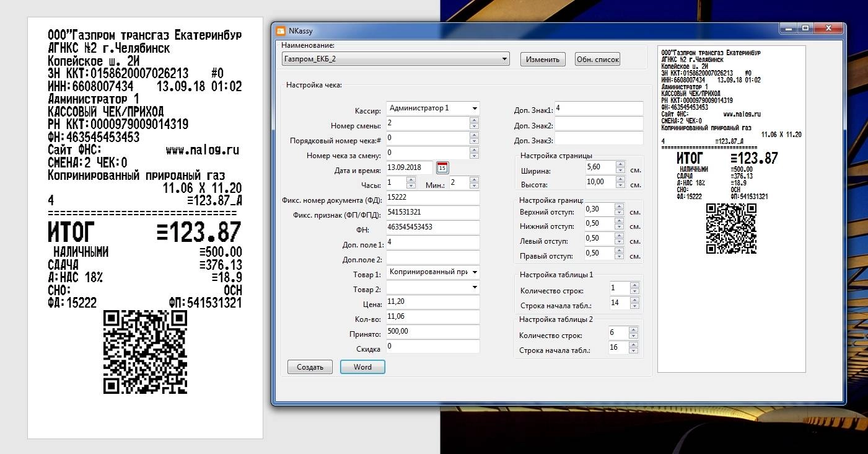Click the ИТОГ line on the large receipt
The image size is (868, 454).
coord(145,232)
